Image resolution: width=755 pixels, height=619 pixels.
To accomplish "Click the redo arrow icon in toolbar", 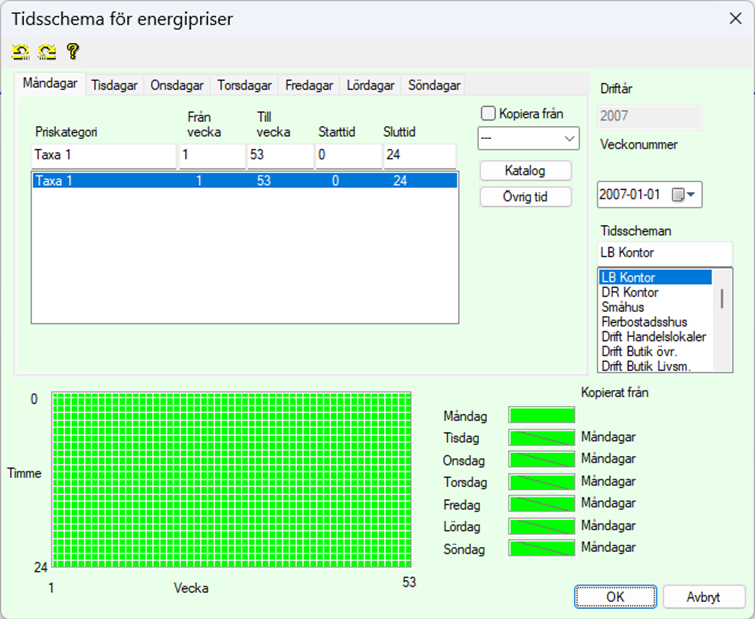I will [x=46, y=51].
